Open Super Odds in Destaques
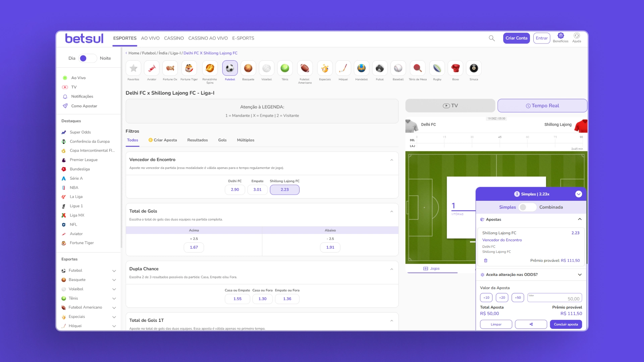Viewport: 644px width, 362px height. [80, 132]
